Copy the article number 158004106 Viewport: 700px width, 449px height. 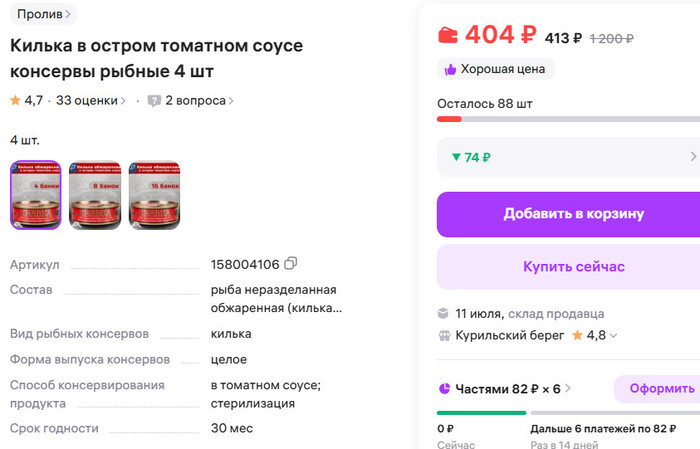pos(291,264)
